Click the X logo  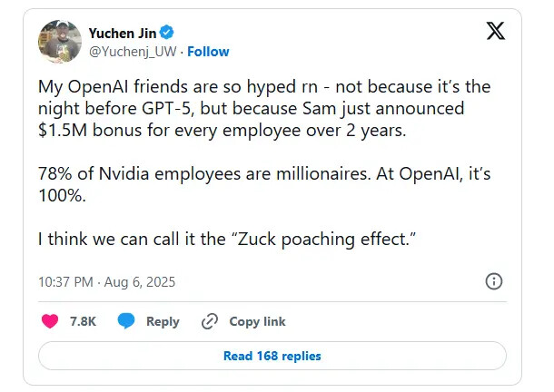click(496, 30)
